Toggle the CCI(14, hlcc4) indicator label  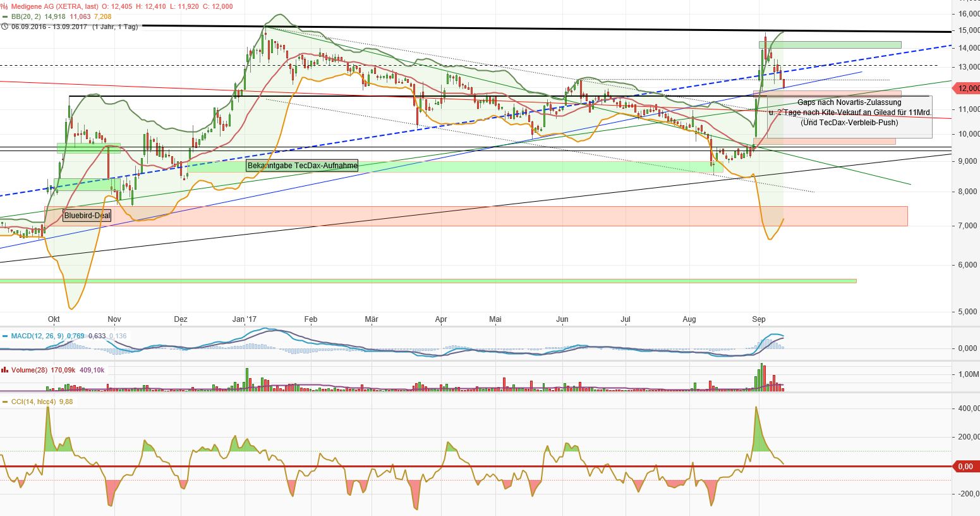coord(32,402)
